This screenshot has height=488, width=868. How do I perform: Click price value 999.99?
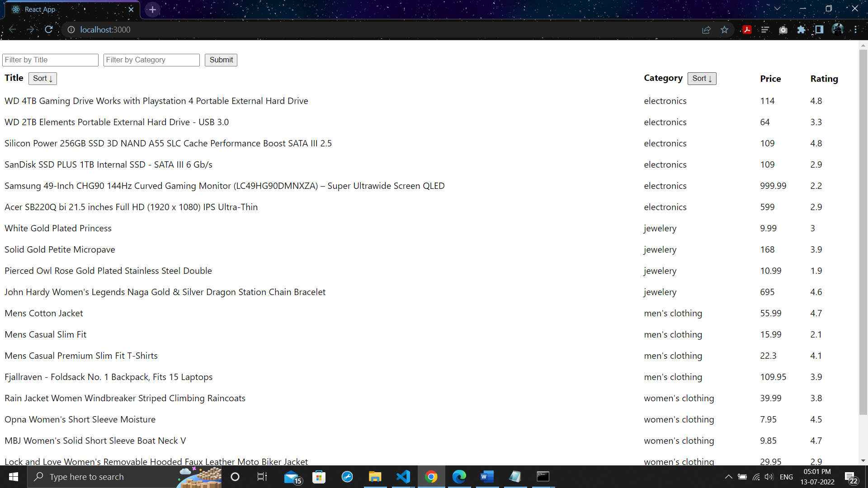pos(773,186)
